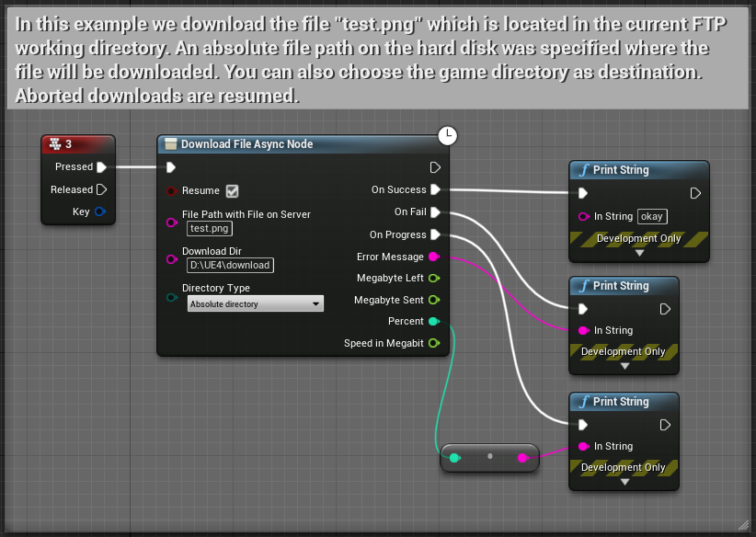Select the Download File Async Node title
The image size is (756, 537).
pos(246,144)
